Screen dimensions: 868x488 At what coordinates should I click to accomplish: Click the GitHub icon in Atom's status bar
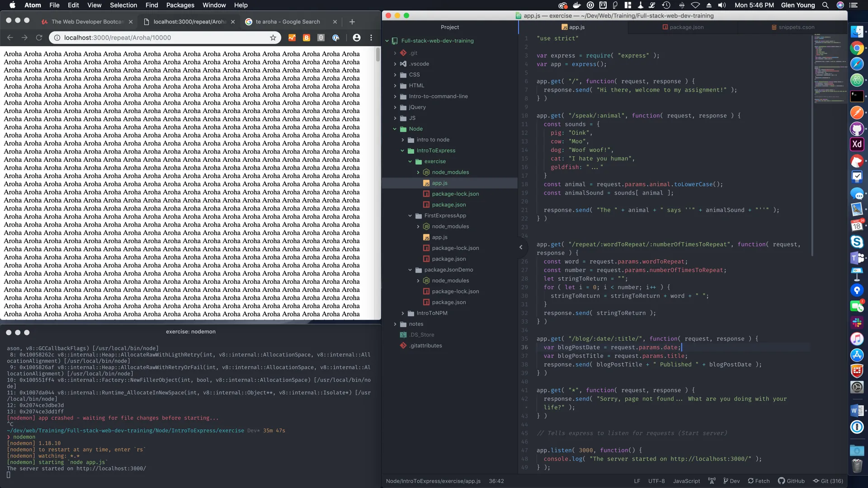tap(792, 481)
